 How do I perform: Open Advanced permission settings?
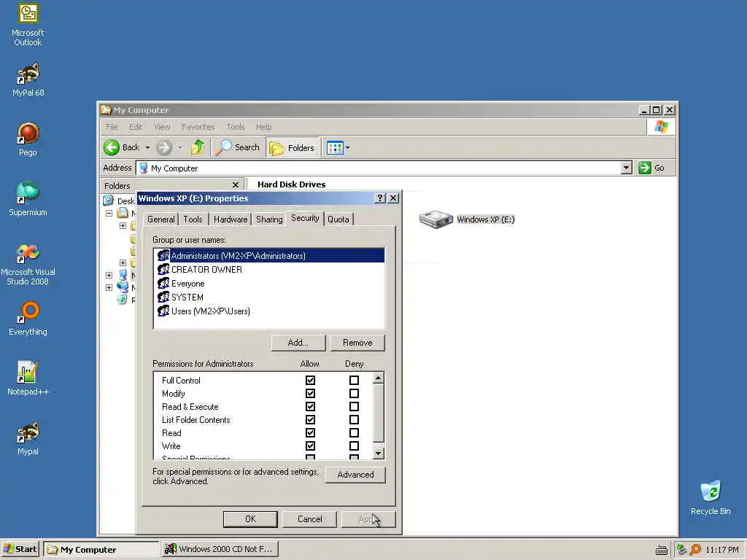pos(355,475)
